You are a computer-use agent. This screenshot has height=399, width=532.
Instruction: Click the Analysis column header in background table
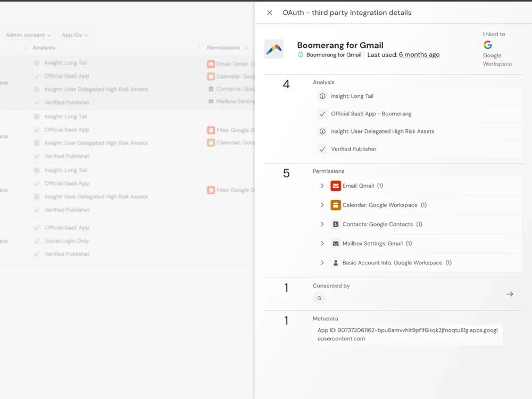coord(44,47)
